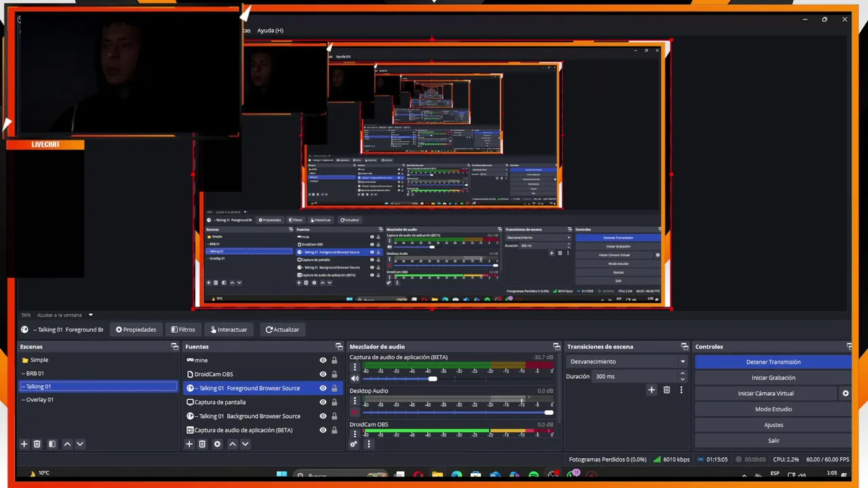This screenshot has height=488, width=868.
Task: Undock the Transiciones de escena panel
Action: [x=684, y=346]
